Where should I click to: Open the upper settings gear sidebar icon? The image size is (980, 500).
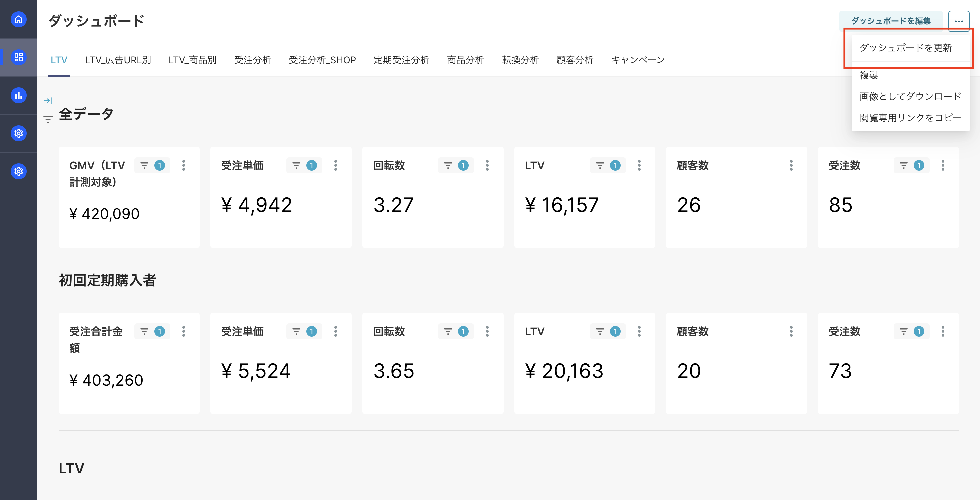coord(18,133)
